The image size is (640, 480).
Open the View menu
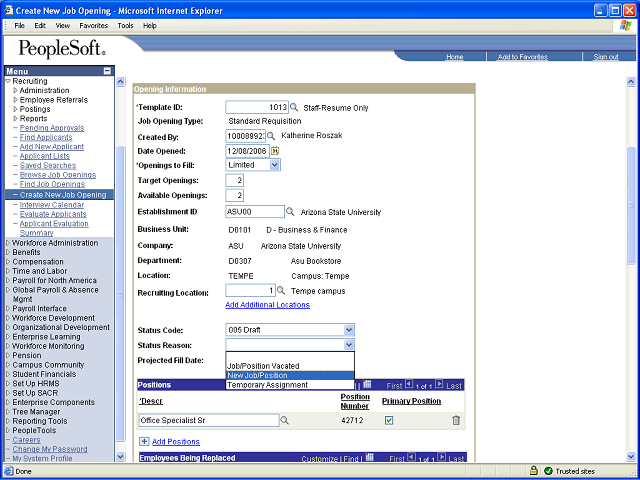pyautogui.click(x=62, y=26)
